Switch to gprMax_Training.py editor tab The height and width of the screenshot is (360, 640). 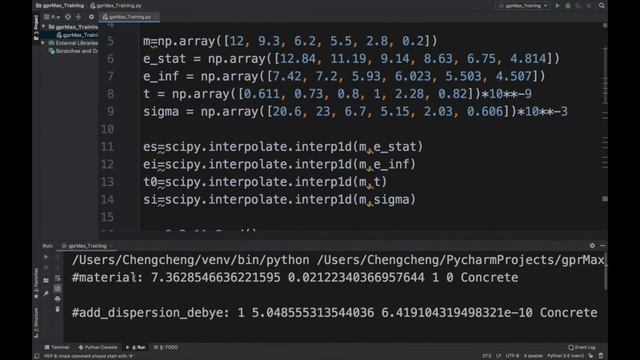pos(129,17)
